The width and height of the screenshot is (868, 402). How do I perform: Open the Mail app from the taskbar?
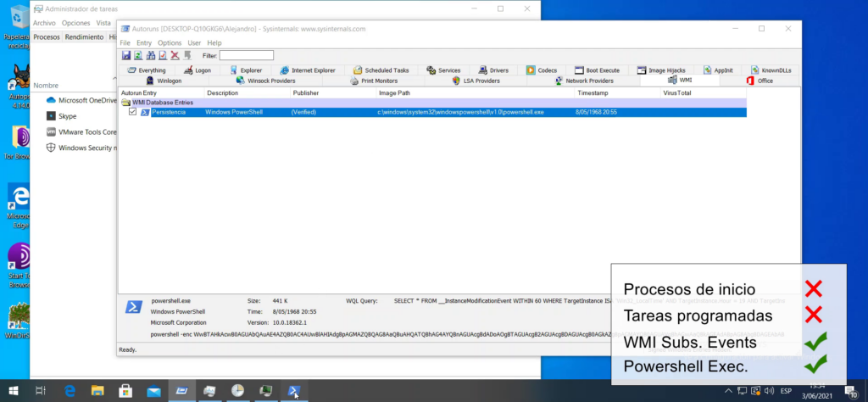pyautogui.click(x=154, y=391)
